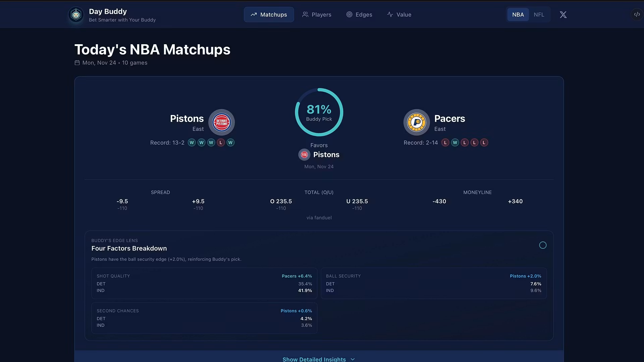Open the Value tab

click(x=399, y=15)
